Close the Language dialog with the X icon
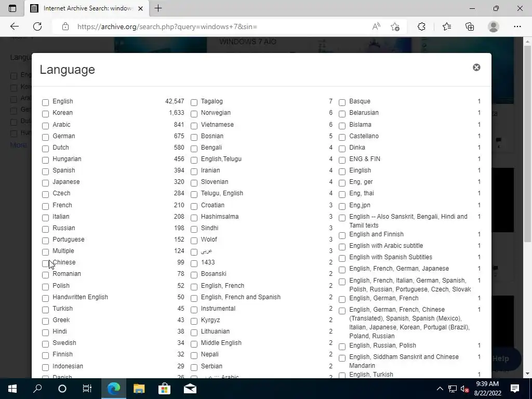 click(x=476, y=67)
